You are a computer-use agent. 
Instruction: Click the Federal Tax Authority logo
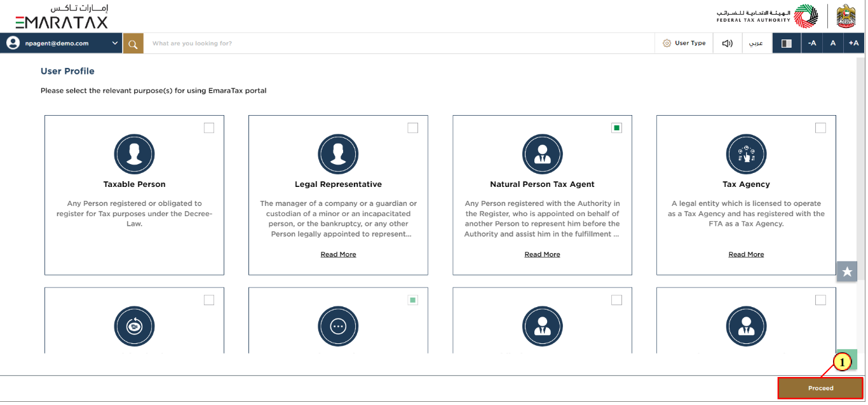(768, 16)
